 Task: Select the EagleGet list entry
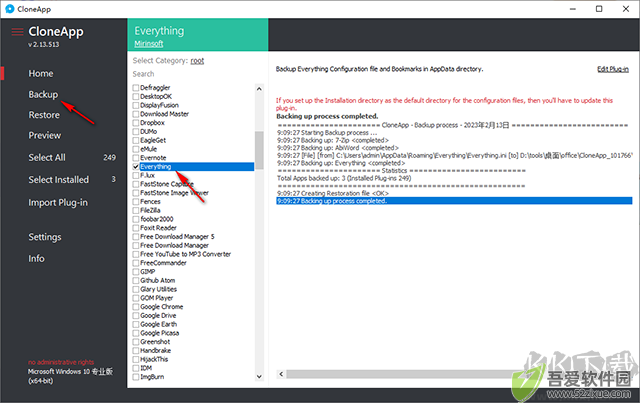[153, 140]
